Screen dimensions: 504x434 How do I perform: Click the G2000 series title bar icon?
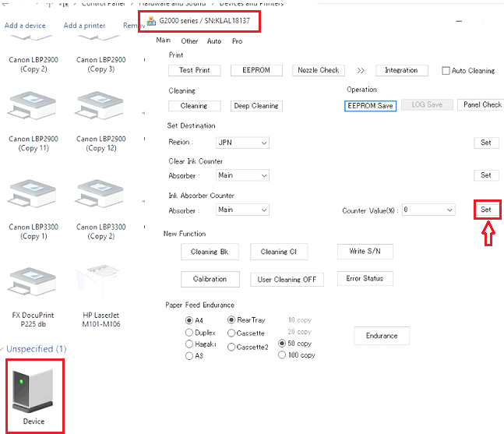tap(151, 20)
